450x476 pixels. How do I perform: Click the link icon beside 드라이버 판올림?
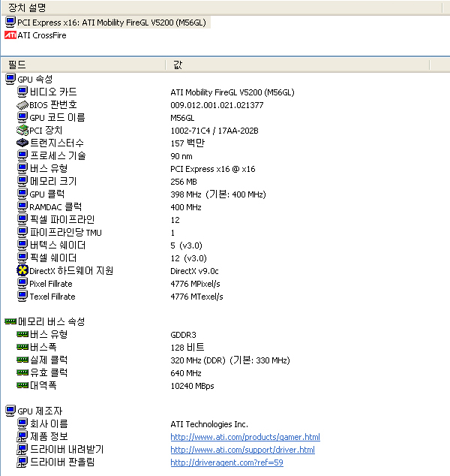pos(22,462)
